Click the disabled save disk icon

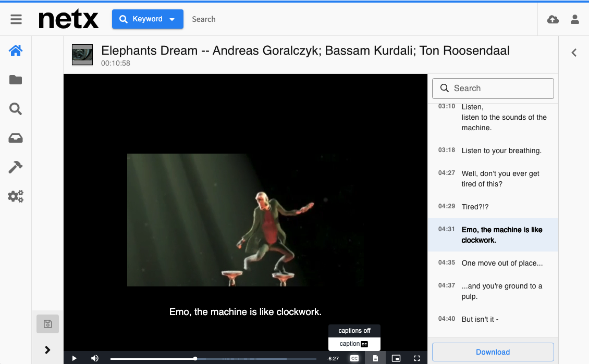point(48,324)
